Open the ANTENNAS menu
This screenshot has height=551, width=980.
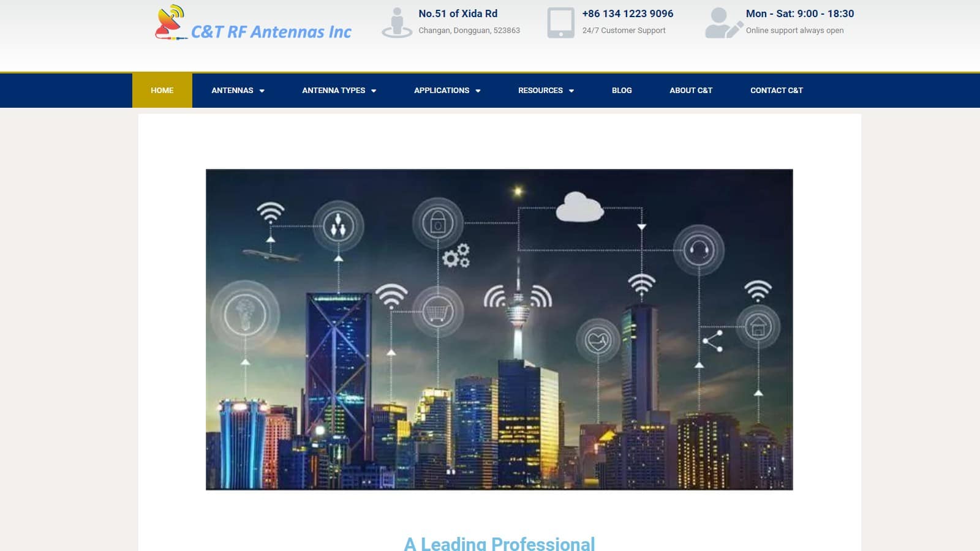click(x=232, y=91)
